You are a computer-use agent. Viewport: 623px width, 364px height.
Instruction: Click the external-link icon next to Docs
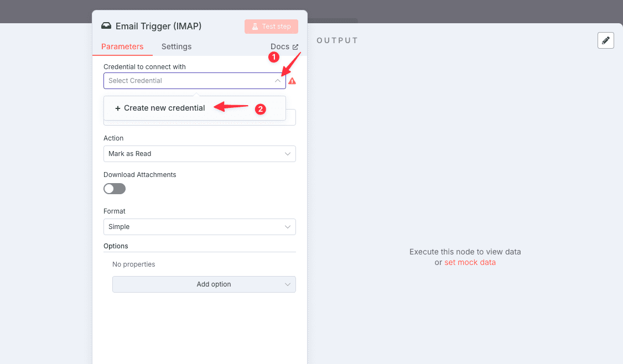pyautogui.click(x=295, y=47)
